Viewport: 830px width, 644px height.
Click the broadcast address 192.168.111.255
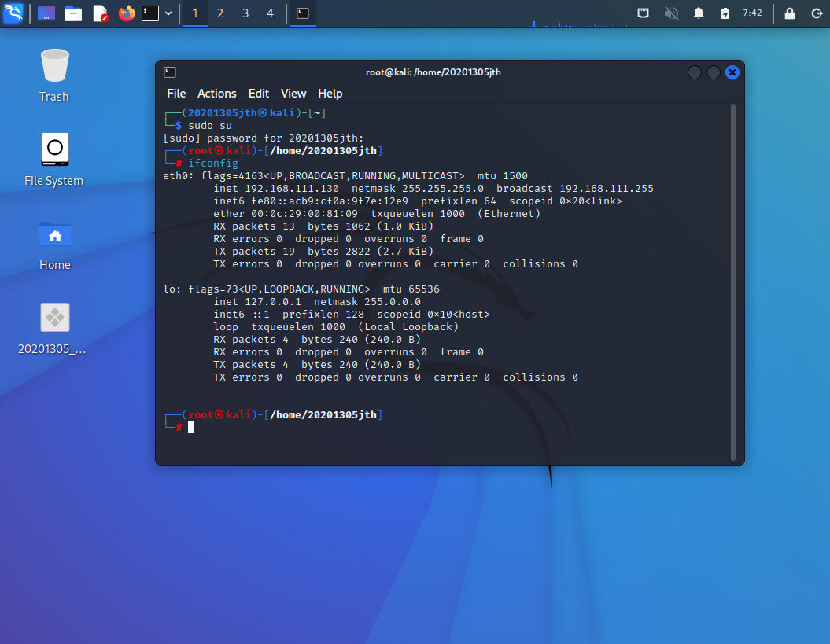coord(607,189)
